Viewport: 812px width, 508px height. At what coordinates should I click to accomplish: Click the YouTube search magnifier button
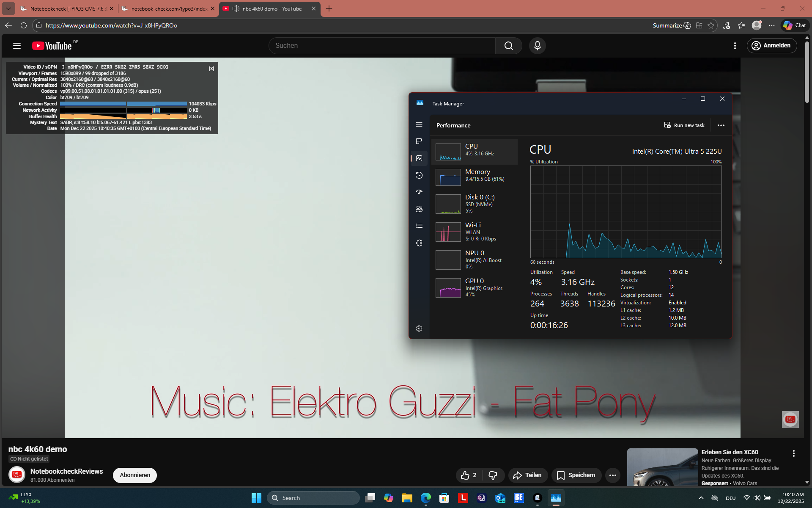(508, 46)
